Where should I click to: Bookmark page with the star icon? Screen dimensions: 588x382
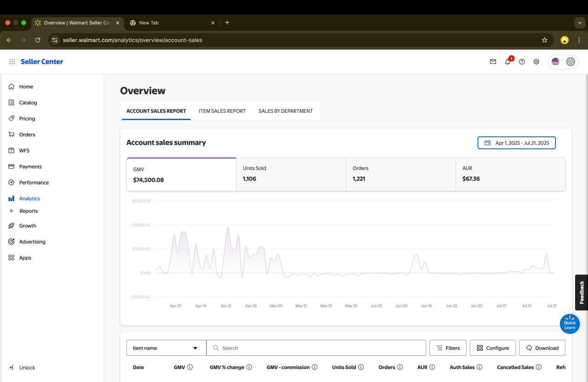click(544, 40)
